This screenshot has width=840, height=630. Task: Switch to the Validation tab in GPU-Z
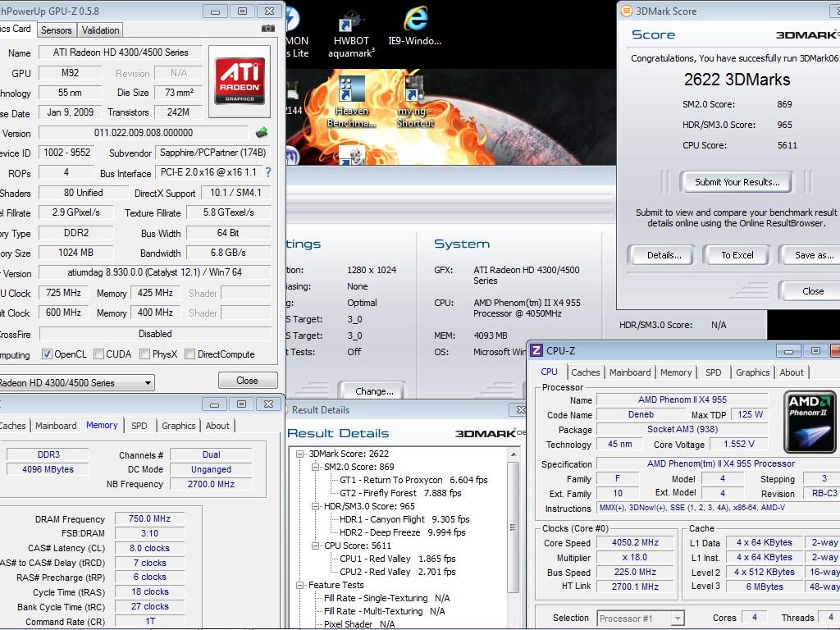pos(101,30)
